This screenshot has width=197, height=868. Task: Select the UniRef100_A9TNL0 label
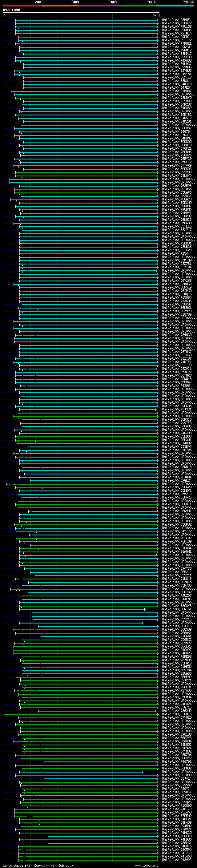(x=176, y=33)
